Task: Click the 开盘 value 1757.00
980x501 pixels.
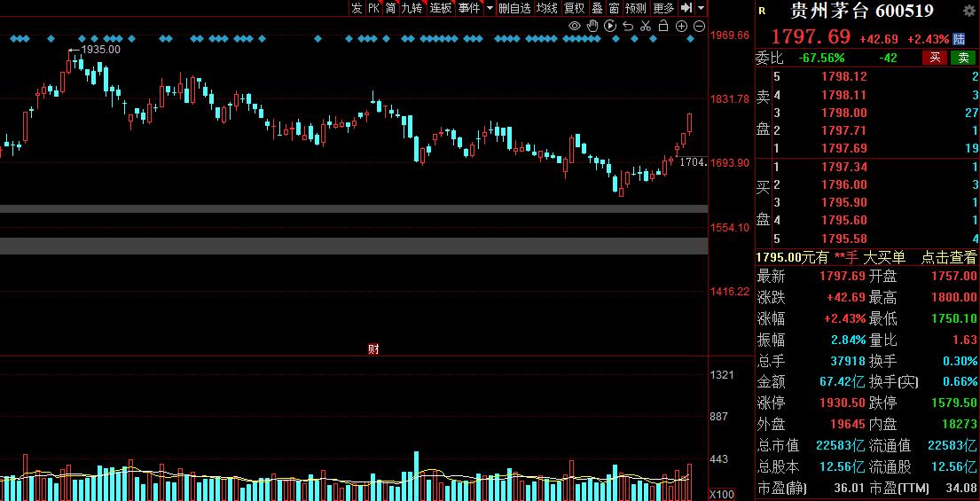Action: (x=953, y=276)
